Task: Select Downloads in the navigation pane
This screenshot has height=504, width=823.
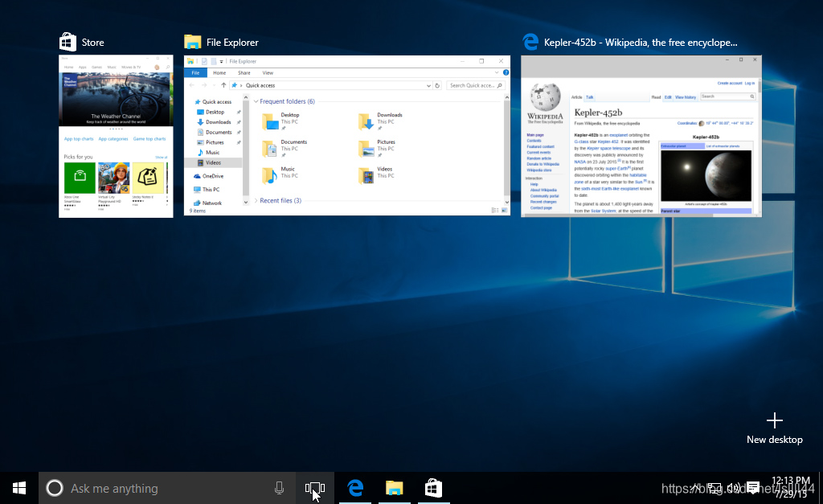Action: [214, 122]
